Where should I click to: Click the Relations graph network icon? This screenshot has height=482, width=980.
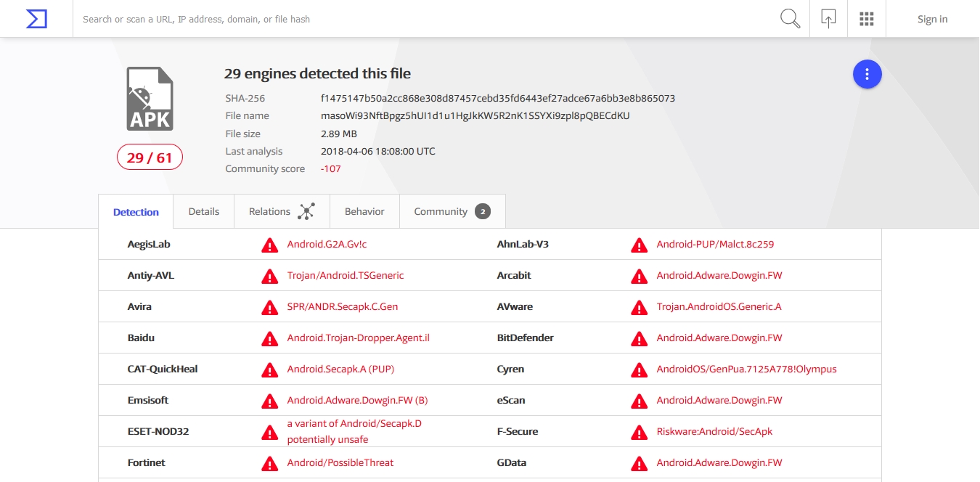pos(306,211)
